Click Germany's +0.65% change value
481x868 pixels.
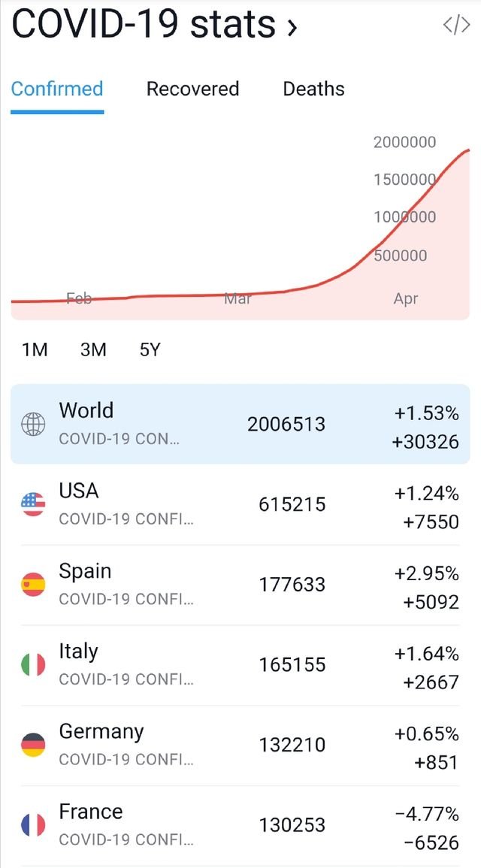[x=426, y=734]
